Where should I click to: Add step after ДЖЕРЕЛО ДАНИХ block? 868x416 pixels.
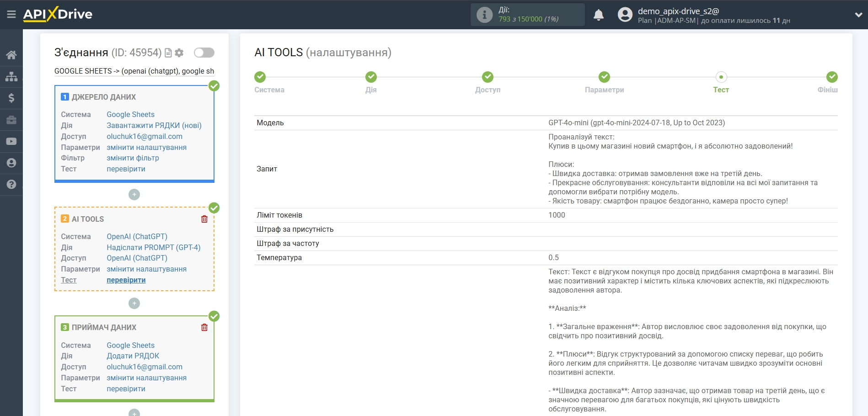point(134,194)
